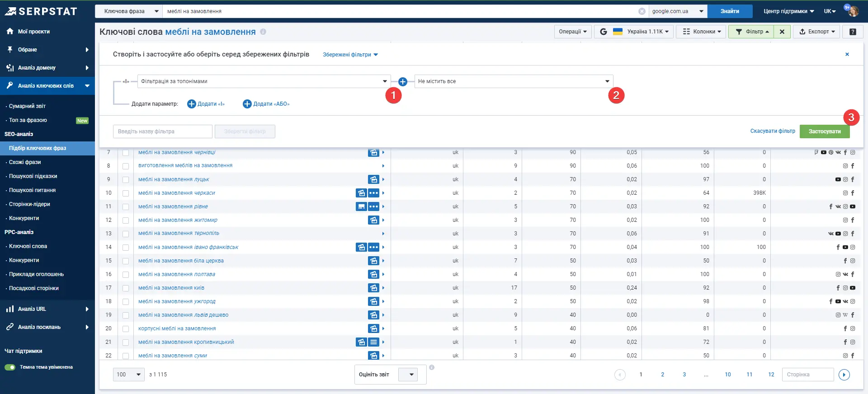Go to page 2 in pagination
This screenshot has width=868, height=394.
[663, 375]
